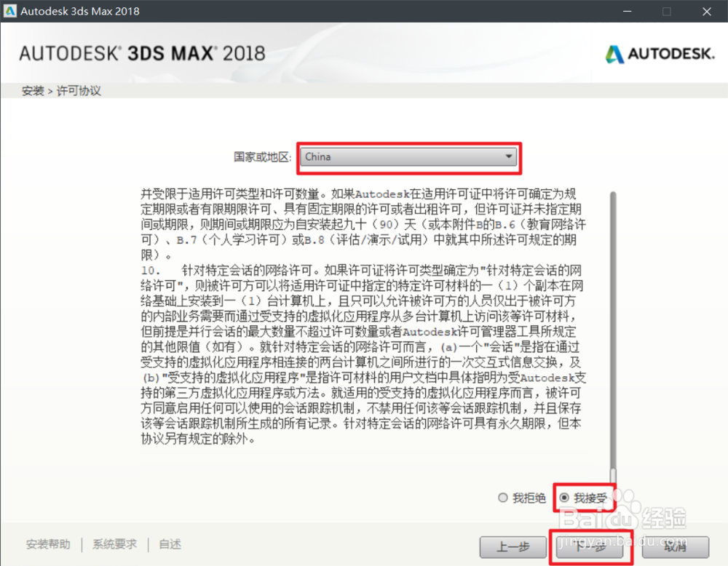Click license paragraph starting with 10.
The height and width of the screenshot is (566, 728).
363,354
